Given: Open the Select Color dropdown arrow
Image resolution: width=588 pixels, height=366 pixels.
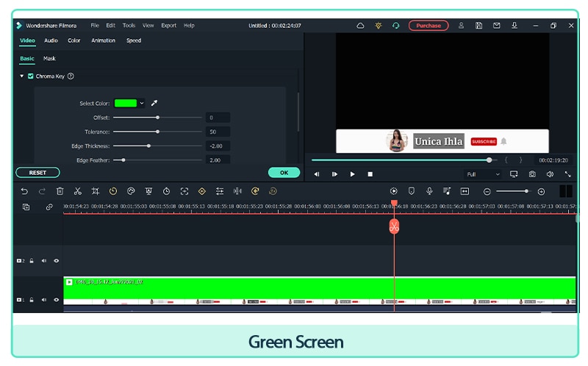Looking at the screenshot, I should pos(142,103).
